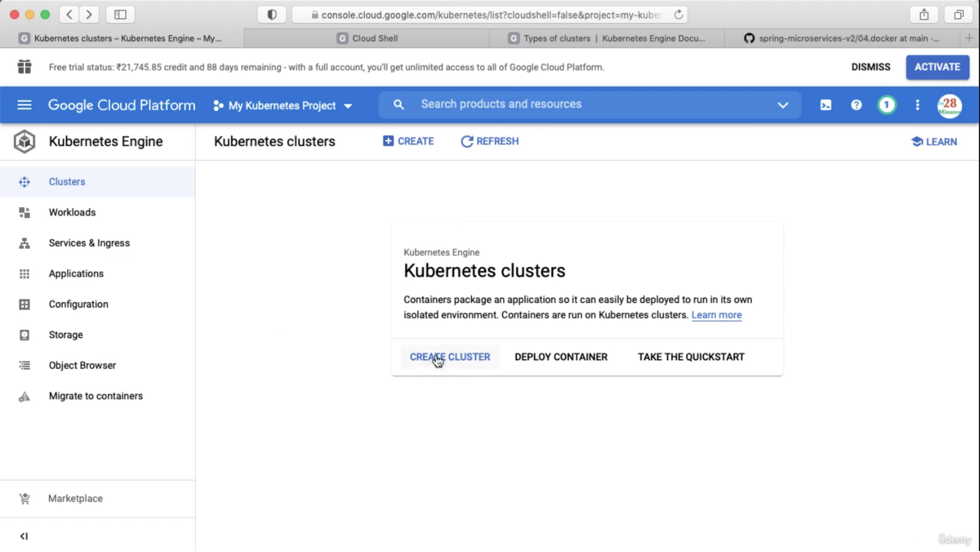Toggle the browser sidebar button
The width and height of the screenshot is (980, 552).
[x=120, y=14]
